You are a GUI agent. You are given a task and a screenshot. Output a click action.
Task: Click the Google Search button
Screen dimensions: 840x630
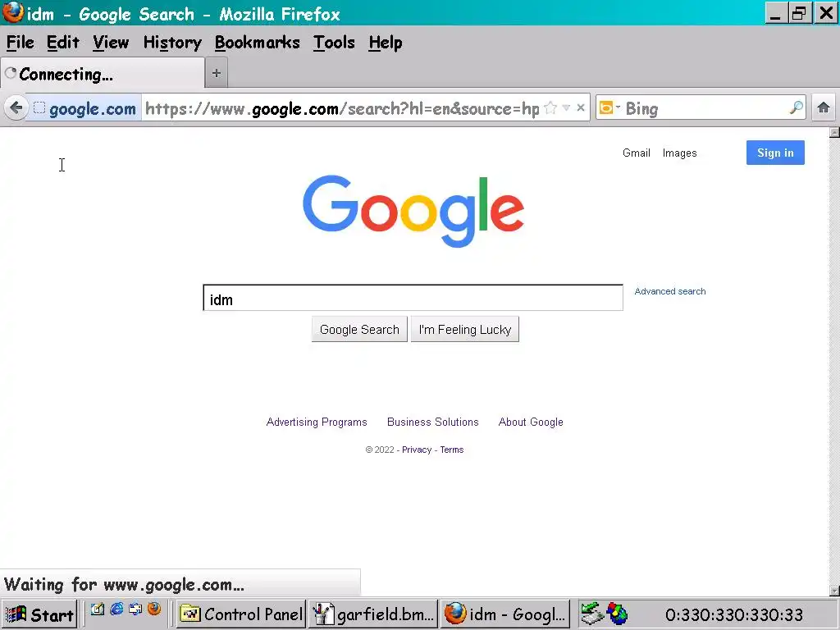point(359,330)
